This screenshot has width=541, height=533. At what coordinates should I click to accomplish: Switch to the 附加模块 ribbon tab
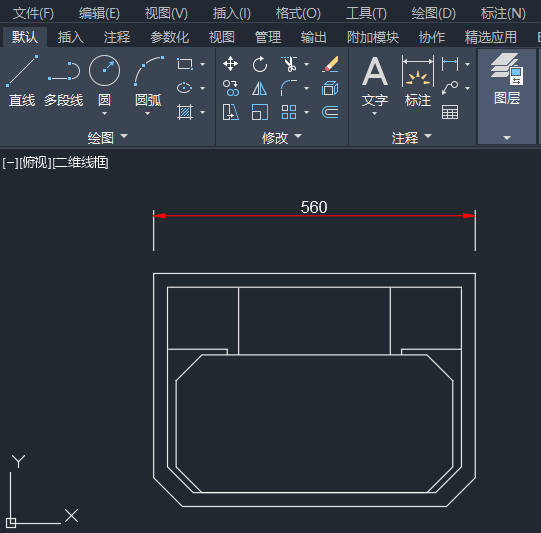click(373, 37)
